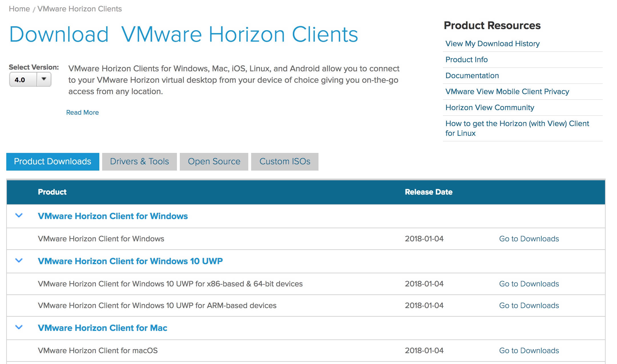Collapse the VMware Horizon Client for Windows section
The height and width of the screenshot is (364, 617).
coord(19,216)
